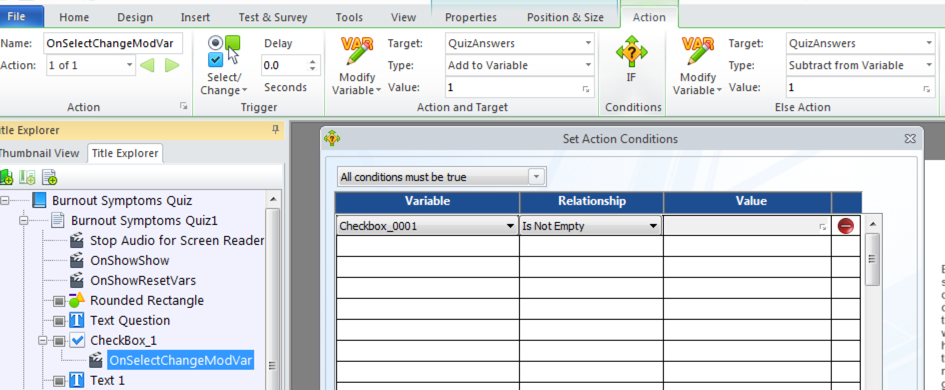
Task: Toggle visibility box beside Text Question
Action: coord(58,321)
